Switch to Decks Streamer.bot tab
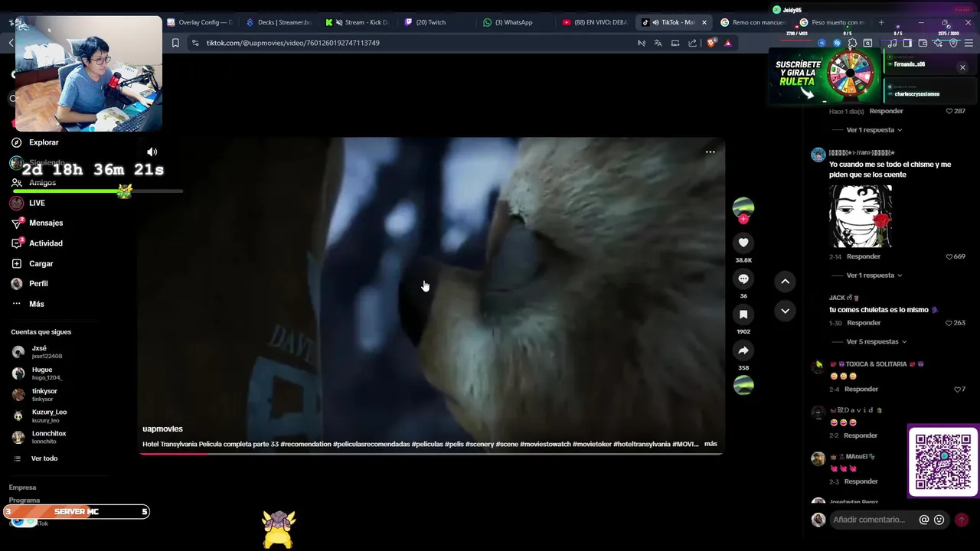This screenshot has height=551, width=980. click(279, 22)
